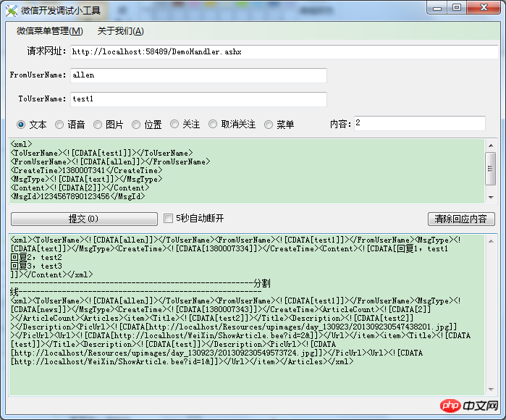Click the ToUserName CDATA[test1] request line
Viewport: 506px width, 420px height.
(101, 153)
